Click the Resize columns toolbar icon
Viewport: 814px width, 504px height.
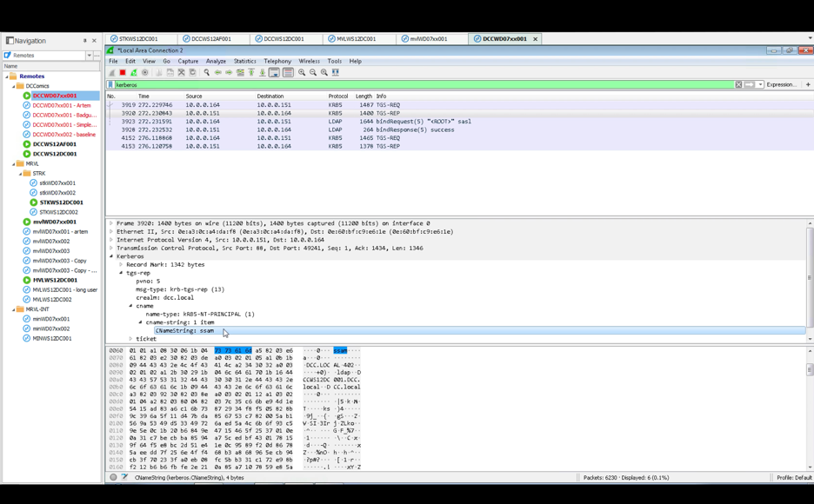point(336,73)
